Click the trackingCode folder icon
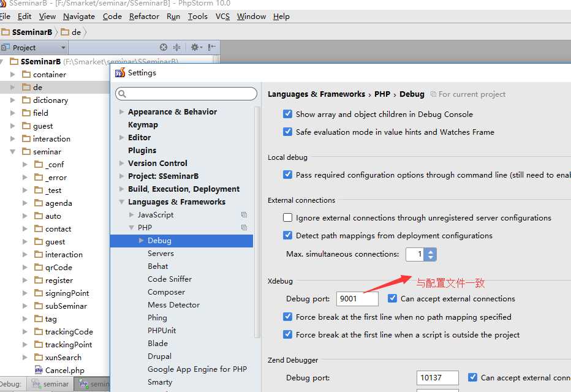The width and height of the screenshot is (571, 392). 38,331
